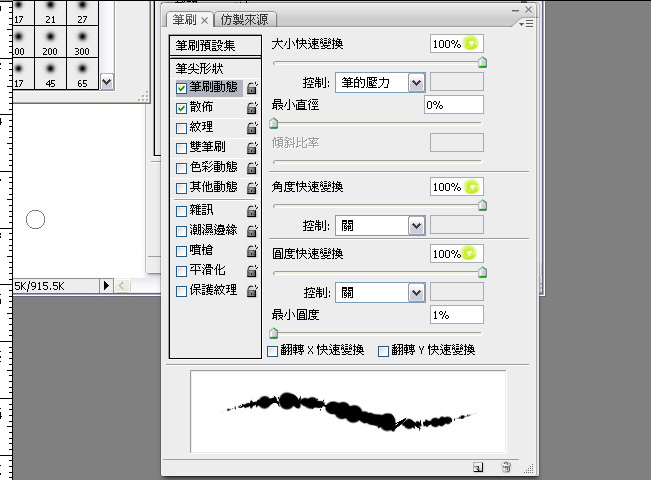
Task: Select the 45 brush preset thumbnail
Action: tap(51, 73)
